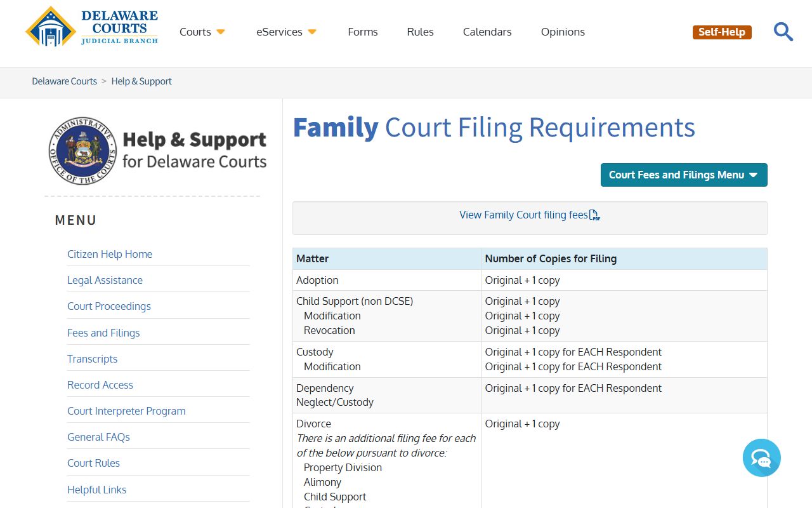Screen dimensions: 812x508
Task: Go to the Forms menu item
Action: (x=363, y=32)
